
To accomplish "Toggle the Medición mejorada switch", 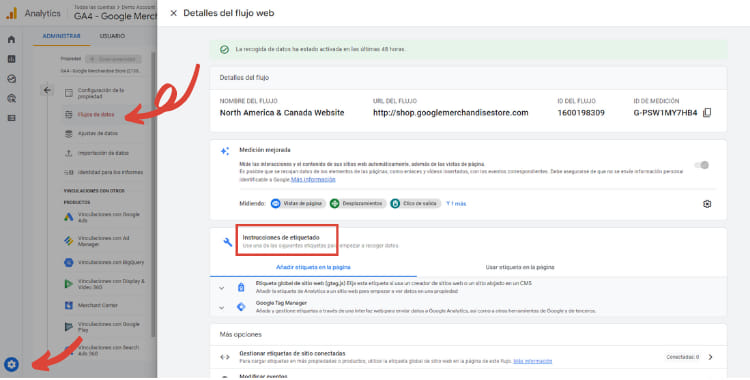I will pyautogui.click(x=702, y=165).
